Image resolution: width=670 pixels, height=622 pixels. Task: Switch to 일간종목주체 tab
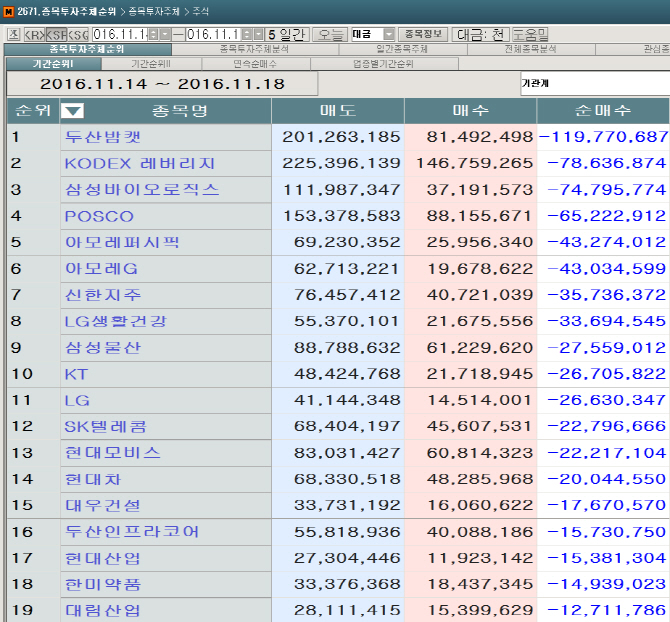coord(403,49)
